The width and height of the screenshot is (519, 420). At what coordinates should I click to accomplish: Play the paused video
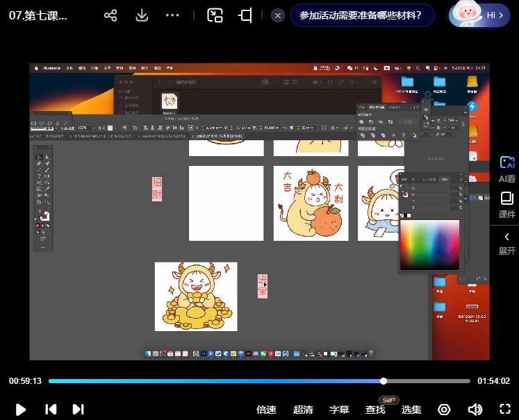[x=21, y=410]
